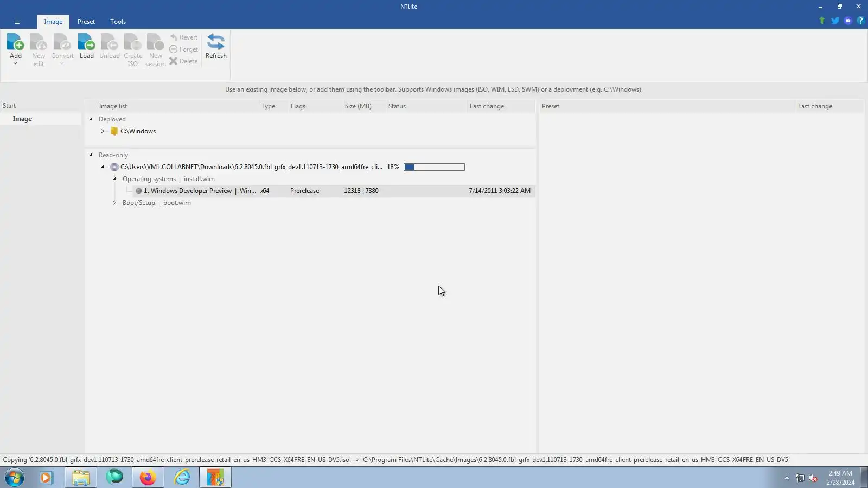The height and width of the screenshot is (488, 868).
Task: Click the Windows Developer Preview status circle icon
Action: (x=139, y=191)
